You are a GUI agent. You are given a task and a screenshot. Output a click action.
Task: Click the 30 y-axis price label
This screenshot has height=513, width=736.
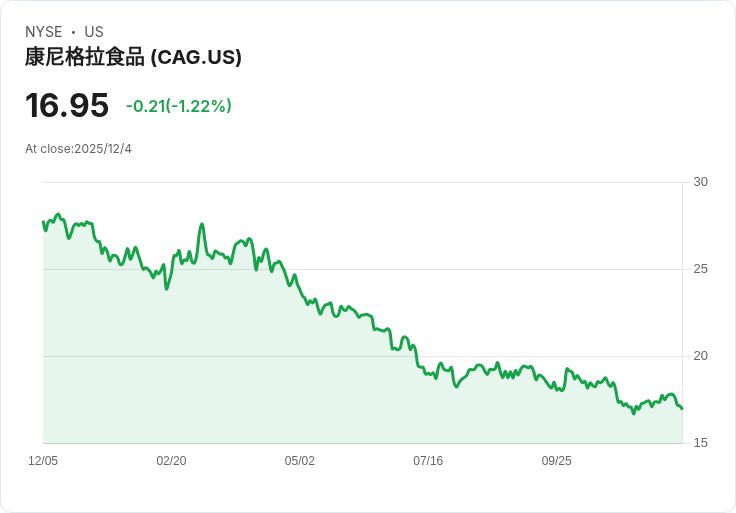point(701,182)
